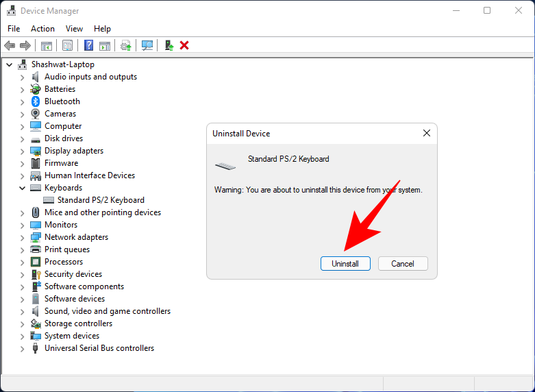Click the Back arrow in toolbar
This screenshot has width=535, height=392.
point(10,45)
